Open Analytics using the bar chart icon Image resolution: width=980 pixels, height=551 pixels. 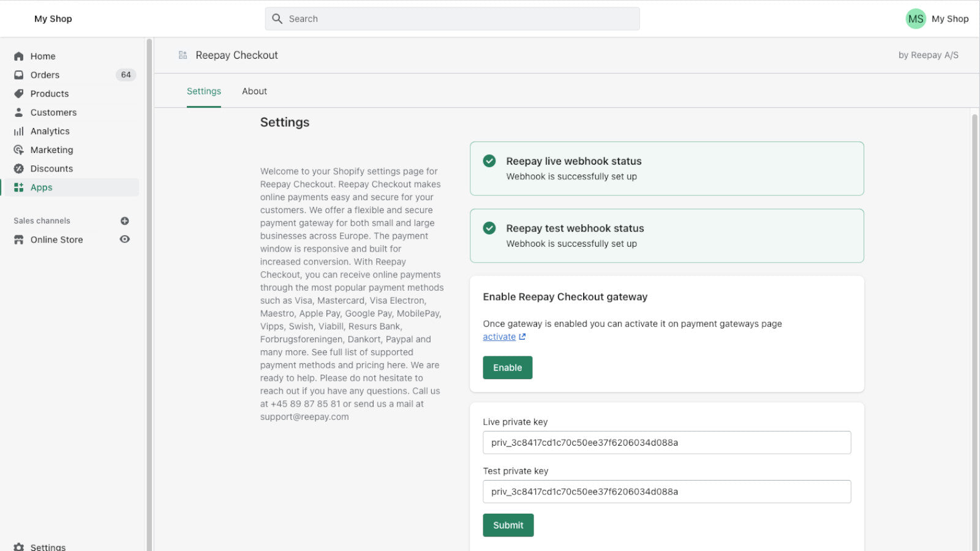tap(19, 131)
